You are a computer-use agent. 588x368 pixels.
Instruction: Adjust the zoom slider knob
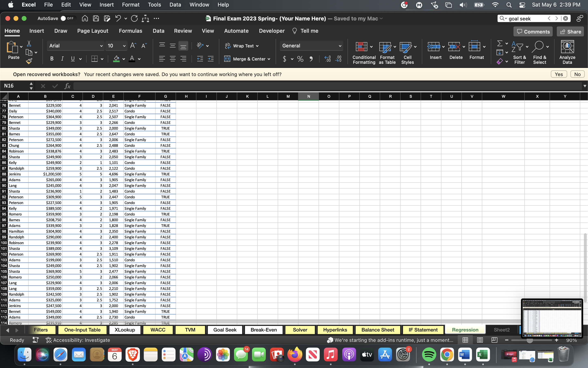[529, 340]
